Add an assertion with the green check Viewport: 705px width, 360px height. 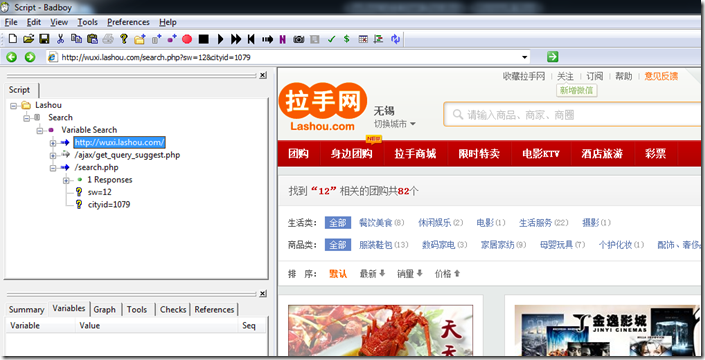tap(331, 39)
